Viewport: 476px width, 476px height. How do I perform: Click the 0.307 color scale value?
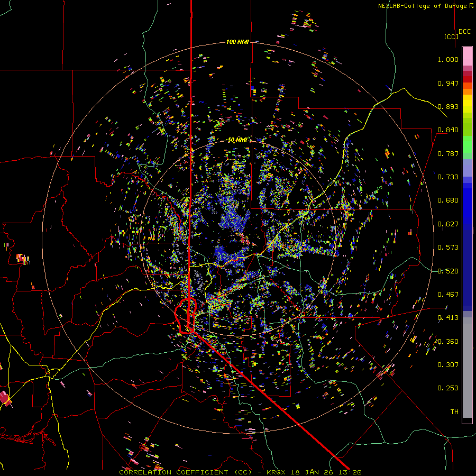point(448,365)
